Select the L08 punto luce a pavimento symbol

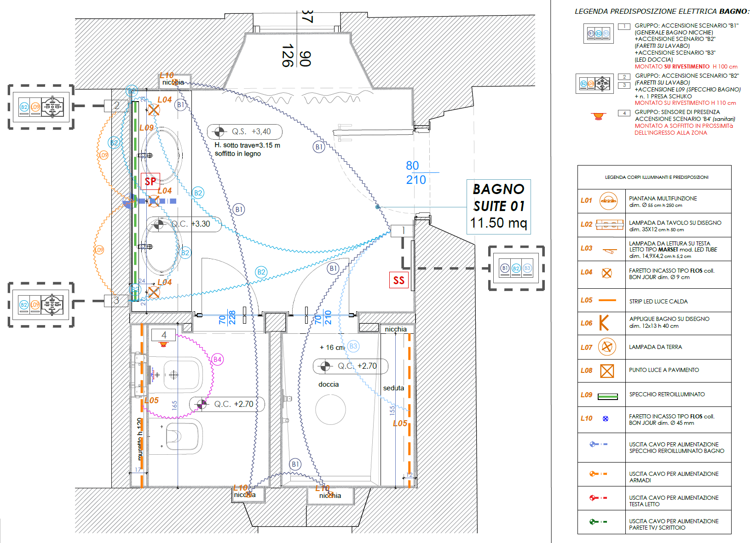pos(607,371)
